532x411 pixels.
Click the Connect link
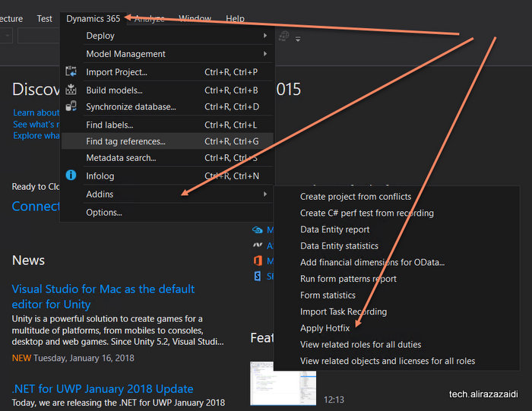click(x=36, y=206)
